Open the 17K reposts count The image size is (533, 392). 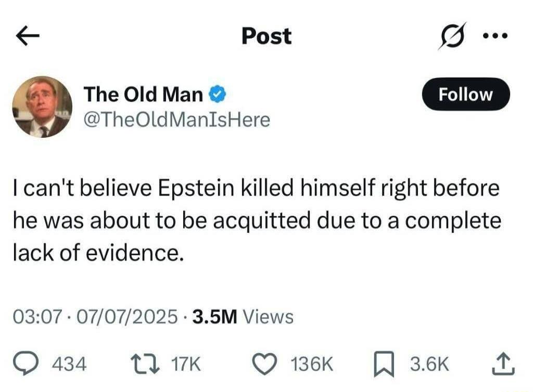(186, 364)
